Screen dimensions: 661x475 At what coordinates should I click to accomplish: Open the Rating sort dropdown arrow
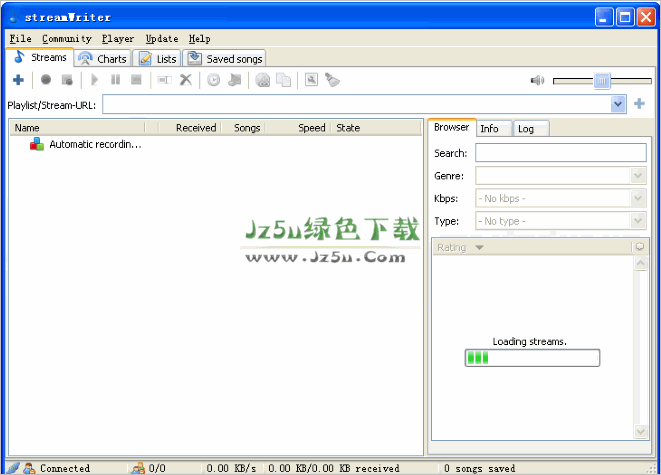click(479, 247)
